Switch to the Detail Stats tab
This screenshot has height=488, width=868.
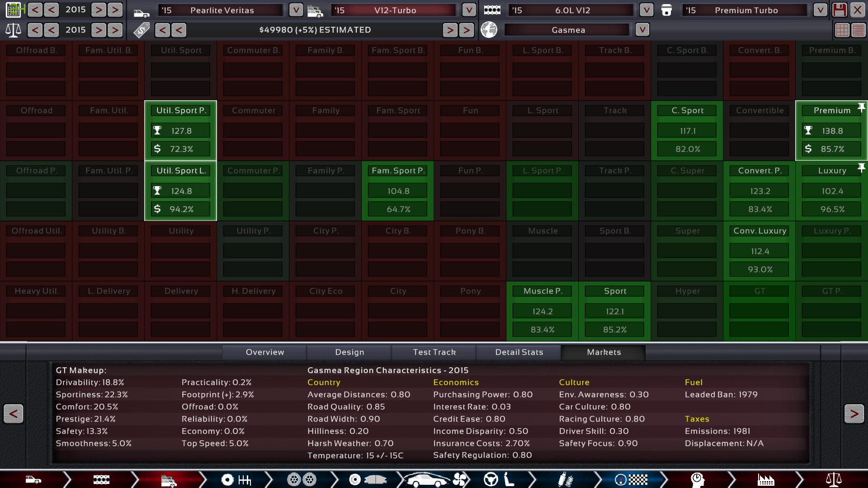(519, 352)
